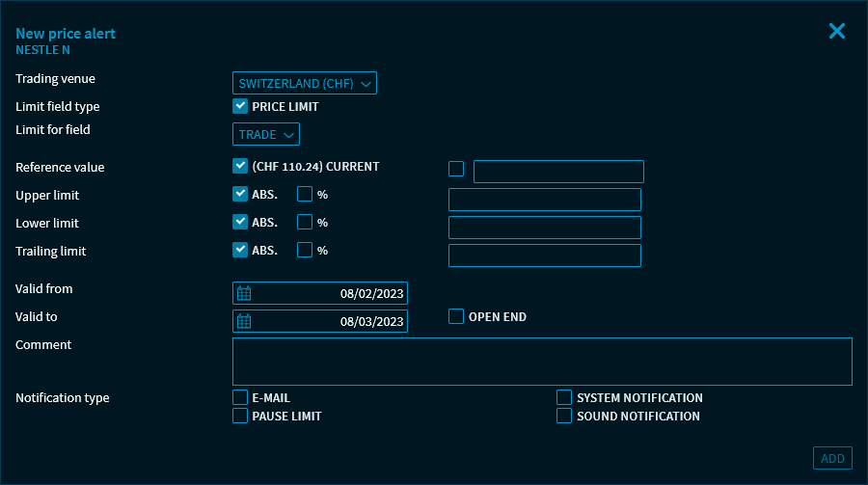
Task: Toggle the PRICE LIMIT checkbox
Action: click(240, 106)
